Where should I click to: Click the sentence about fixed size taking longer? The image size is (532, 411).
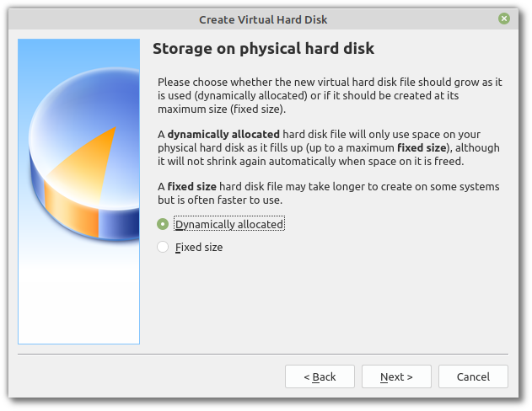coord(329,193)
